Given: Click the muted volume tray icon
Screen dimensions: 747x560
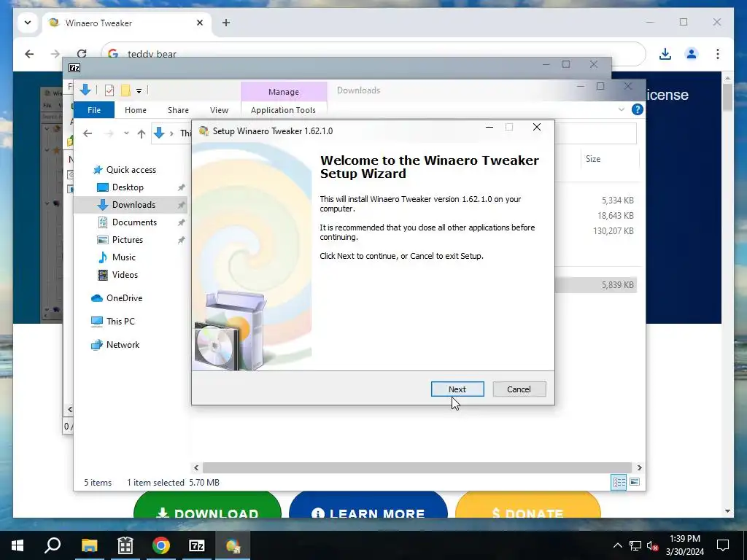Looking at the screenshot, I should (652, 545).
